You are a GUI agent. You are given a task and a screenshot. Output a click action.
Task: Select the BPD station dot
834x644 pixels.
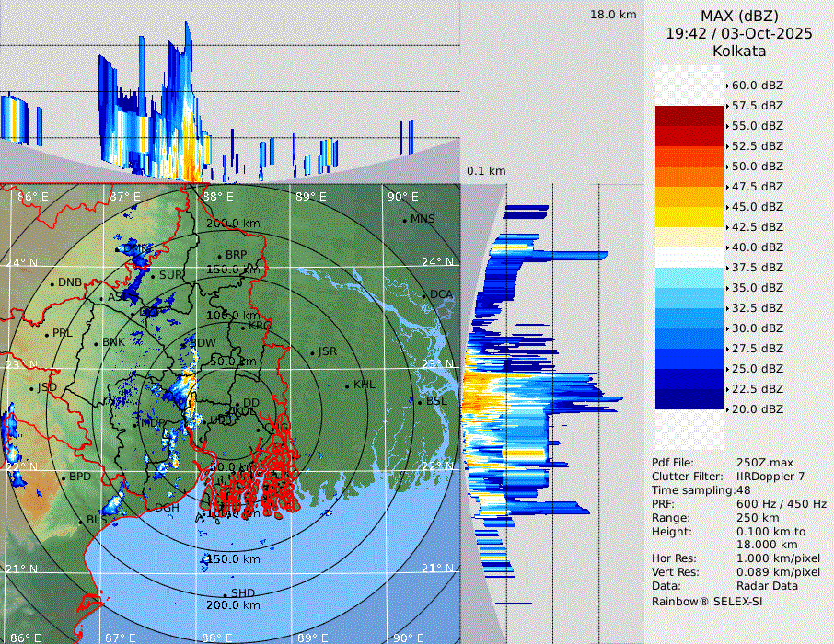64,477
